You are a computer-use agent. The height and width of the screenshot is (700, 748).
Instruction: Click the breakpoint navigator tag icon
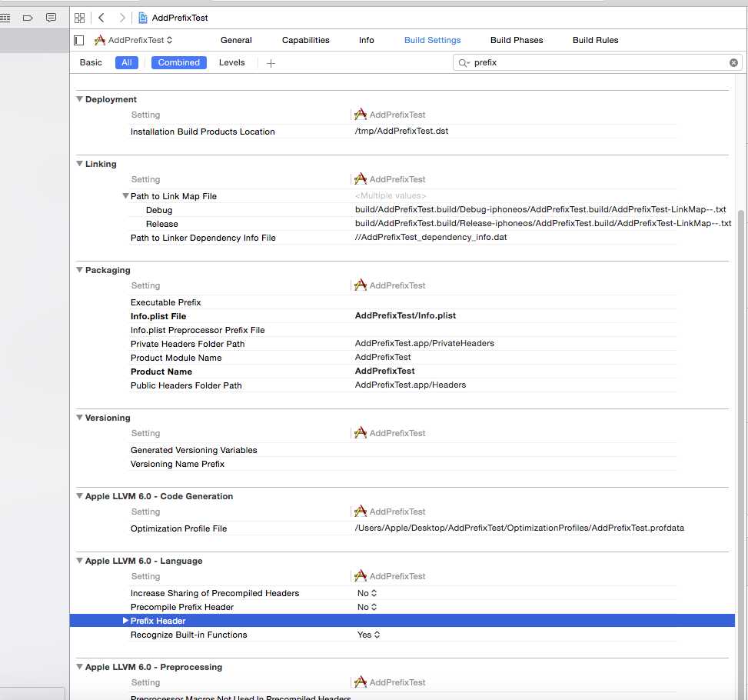coord(28,18)
